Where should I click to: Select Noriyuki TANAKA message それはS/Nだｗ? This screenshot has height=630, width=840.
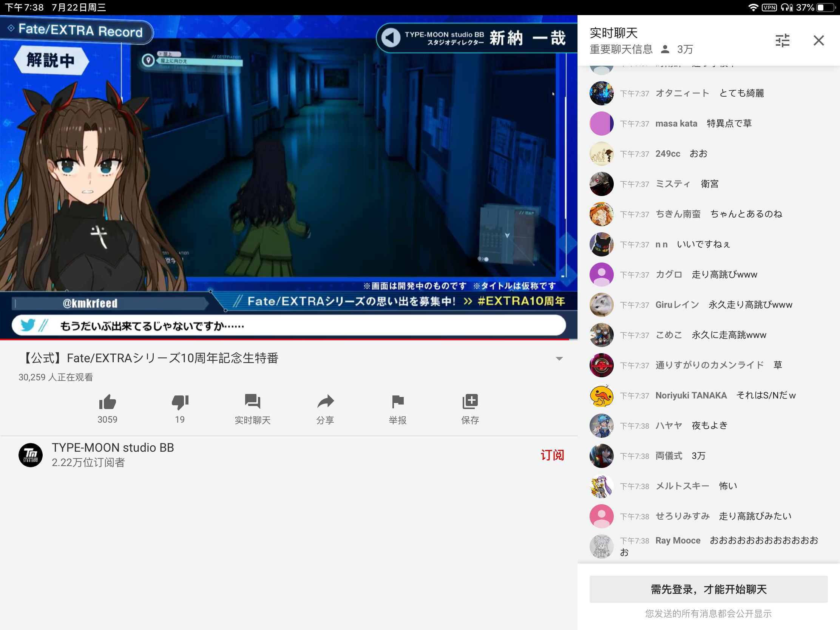pos(766,395)
